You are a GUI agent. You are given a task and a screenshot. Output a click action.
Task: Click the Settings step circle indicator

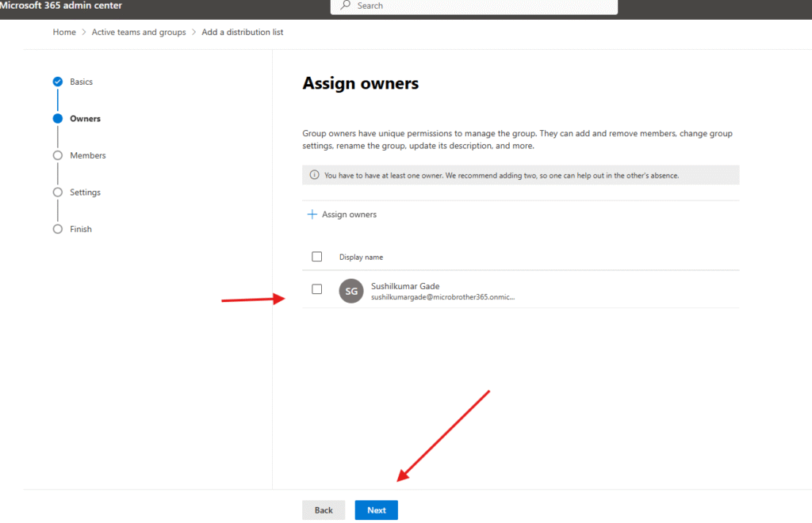click(57, 193)
